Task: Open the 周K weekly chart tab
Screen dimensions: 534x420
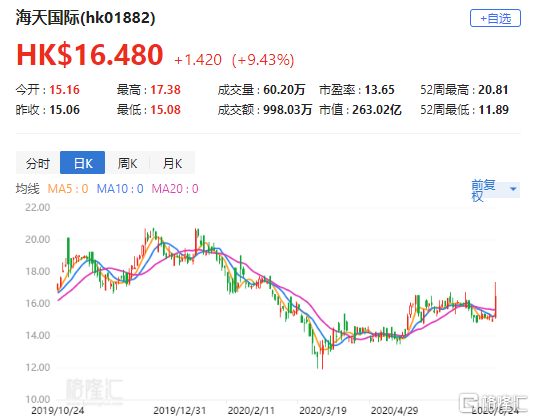Action: (127, 163)
